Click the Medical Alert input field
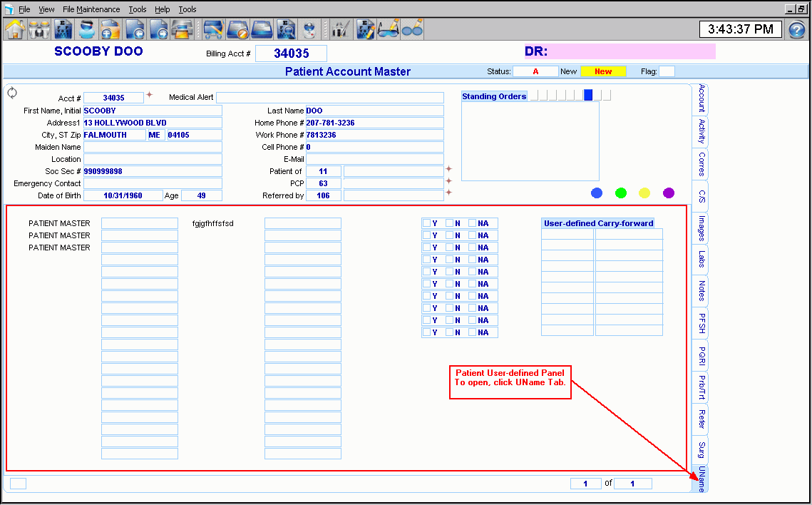The height and width of the screenshot is (505, 812). [329, 98]
